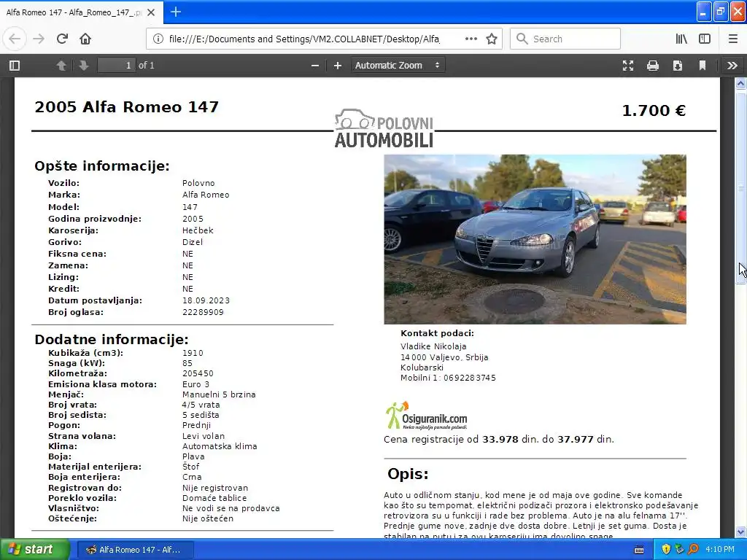Click the PDF page number field
Screen dimensions: 747x560
tap(117, 65)
